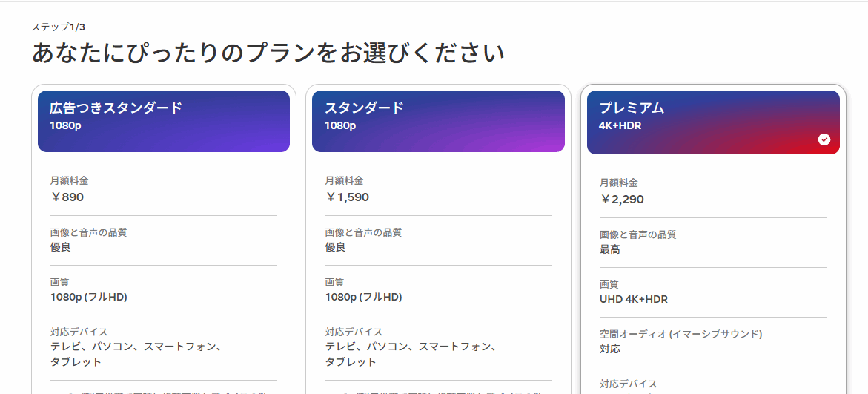868x394 pixels.
Task: Click the ￥1,590 monthly price
Action: (347, 197)
